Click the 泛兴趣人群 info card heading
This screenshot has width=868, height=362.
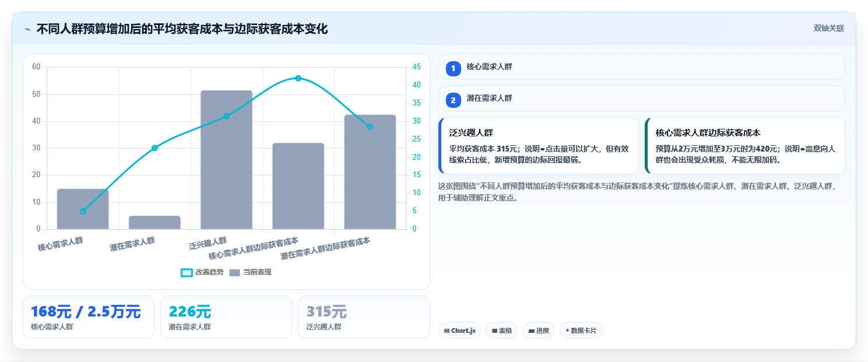(471, 133)
